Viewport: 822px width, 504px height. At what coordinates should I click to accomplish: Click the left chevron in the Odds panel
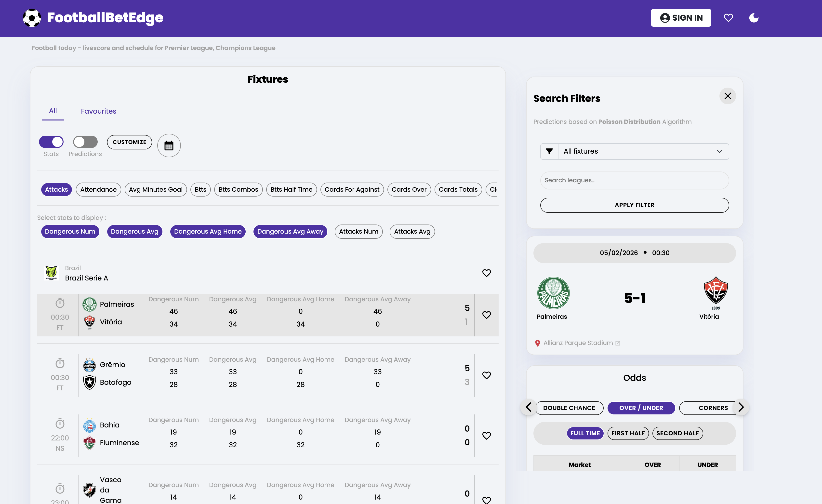[x=529, y=407]
